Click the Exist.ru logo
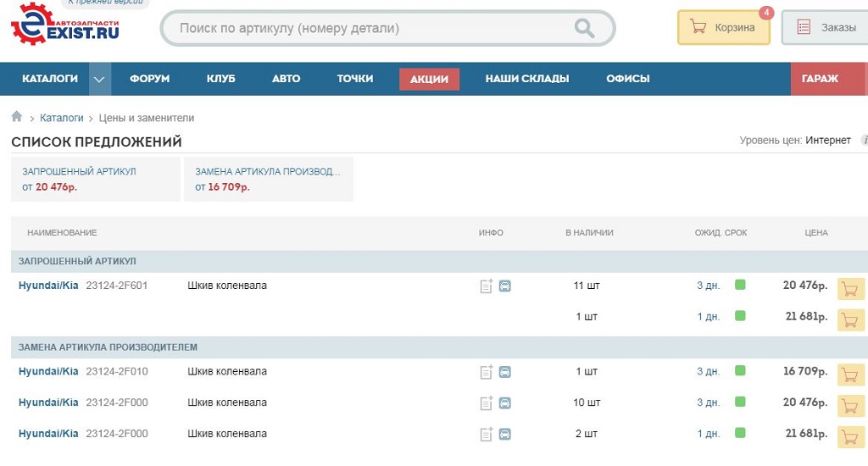The width and height of the screenshot is (868, 466). [x=64, y=25]
